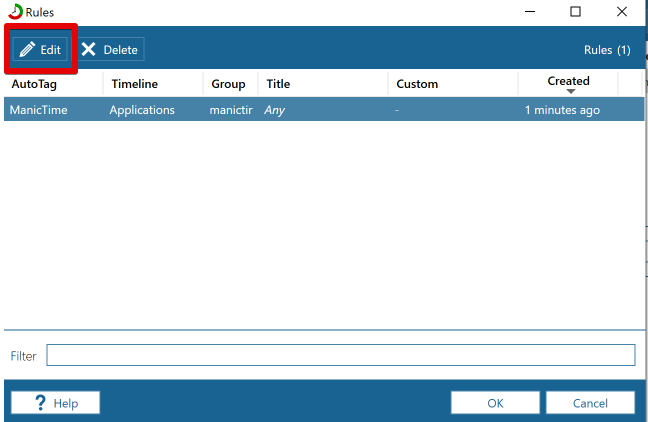Click the X icon on Delete
The image size is (648, 422).
(x=88, y=49)
